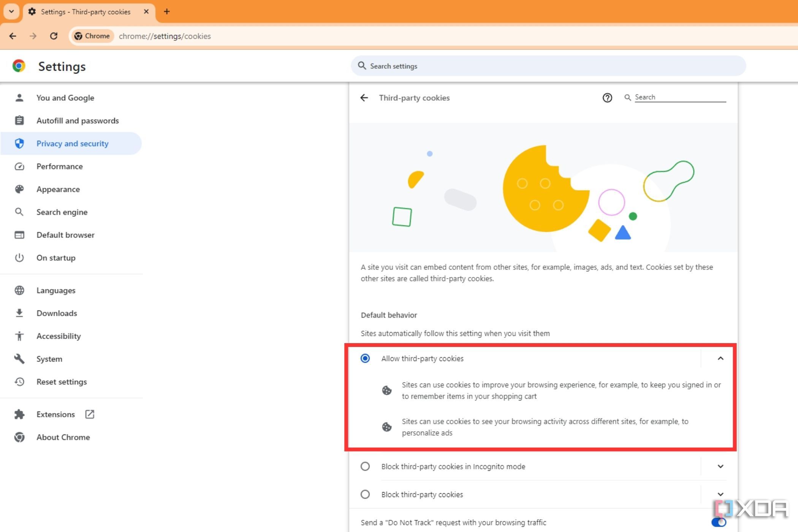Open Privacy and security settings menu

click(x=72, y=143)
